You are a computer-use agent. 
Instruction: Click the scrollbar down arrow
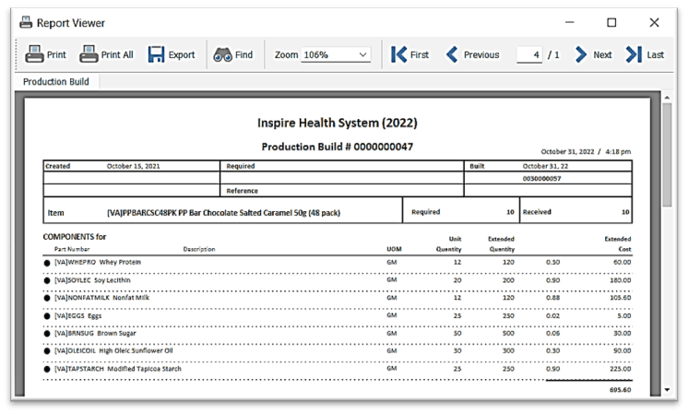coord(667,389)
